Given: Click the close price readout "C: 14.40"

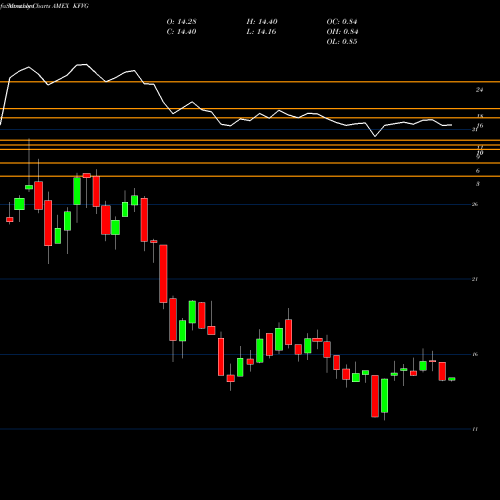Looking at the screenshot, I should click(x=181, y=32).
